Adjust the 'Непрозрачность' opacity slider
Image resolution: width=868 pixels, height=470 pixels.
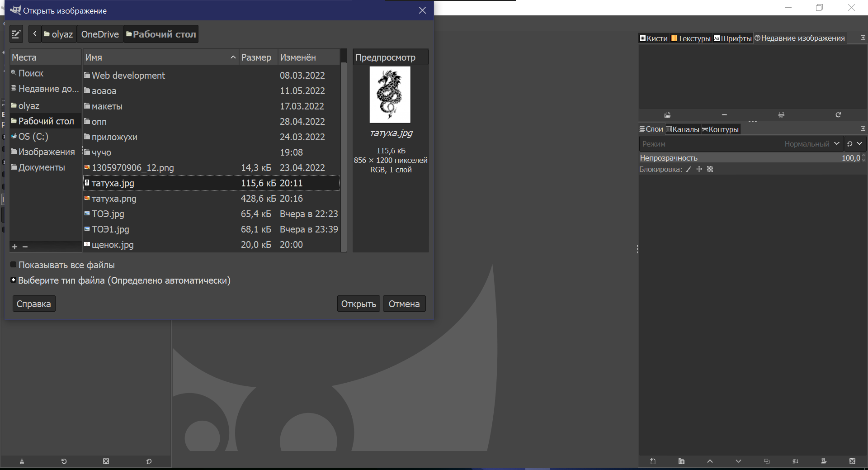(x=750, y=158)
